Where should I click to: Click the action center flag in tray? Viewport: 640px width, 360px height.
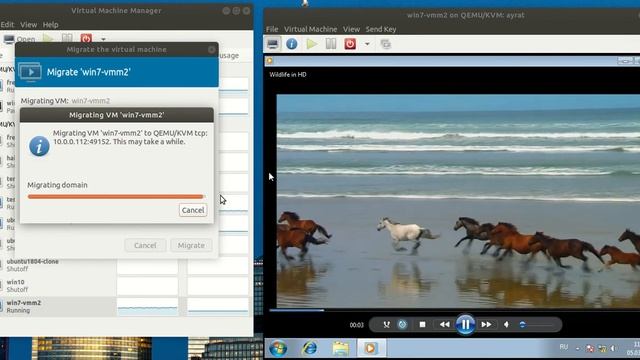[590, 348]
